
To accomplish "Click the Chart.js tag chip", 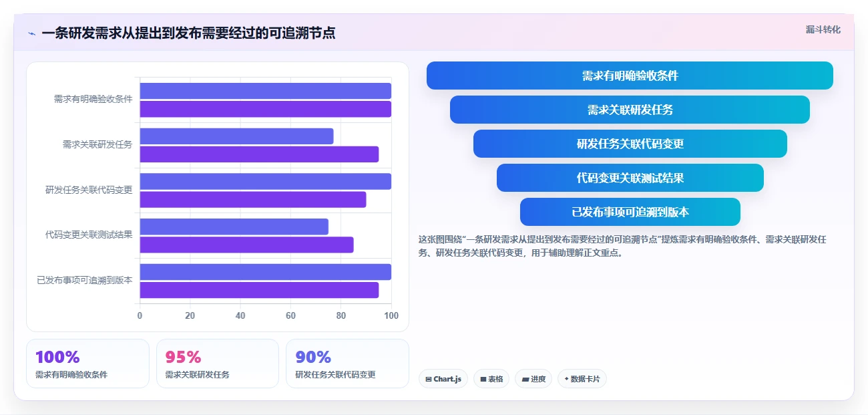I will (443, 379).
